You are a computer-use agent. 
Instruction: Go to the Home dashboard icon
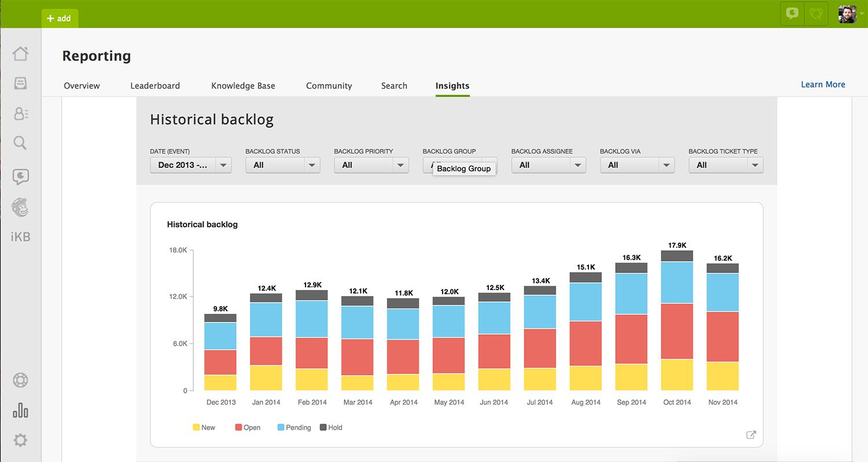20,54
